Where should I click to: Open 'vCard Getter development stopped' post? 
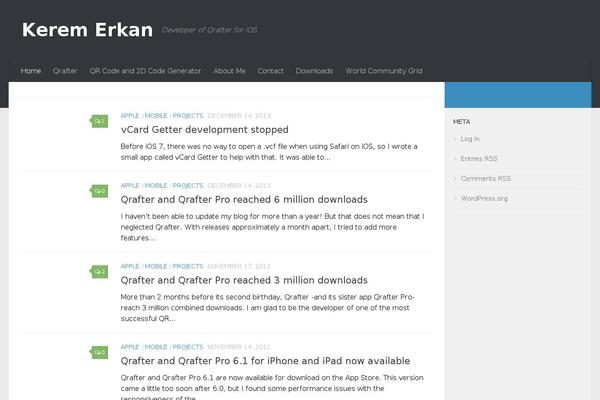coord(205,130)
